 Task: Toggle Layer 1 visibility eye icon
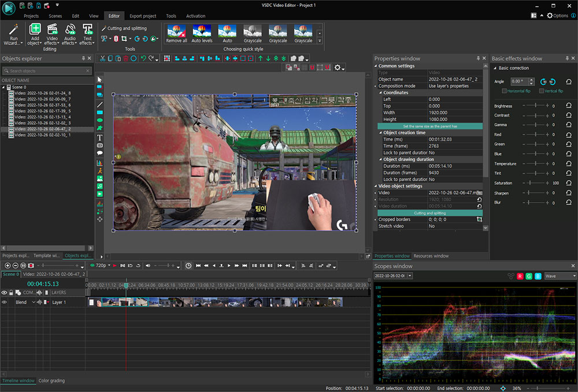pyautogui.click(x=4, y=302)
